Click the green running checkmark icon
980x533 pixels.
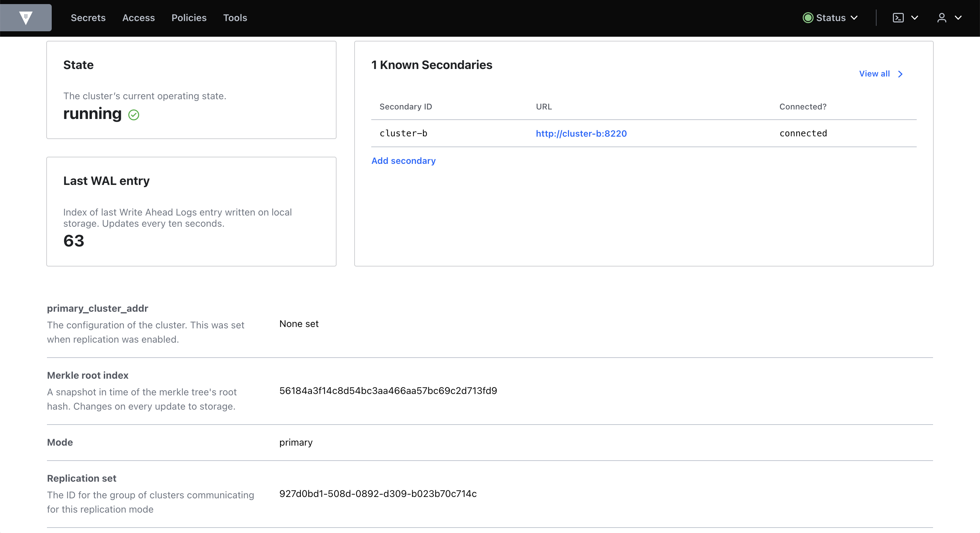coord(133,115)
